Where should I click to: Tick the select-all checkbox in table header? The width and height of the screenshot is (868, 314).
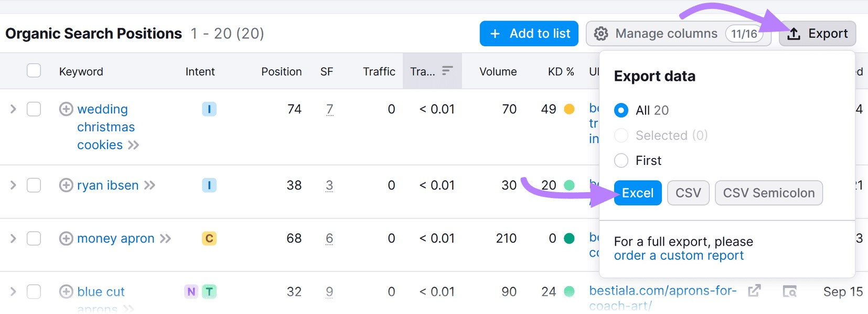[34, 71]
